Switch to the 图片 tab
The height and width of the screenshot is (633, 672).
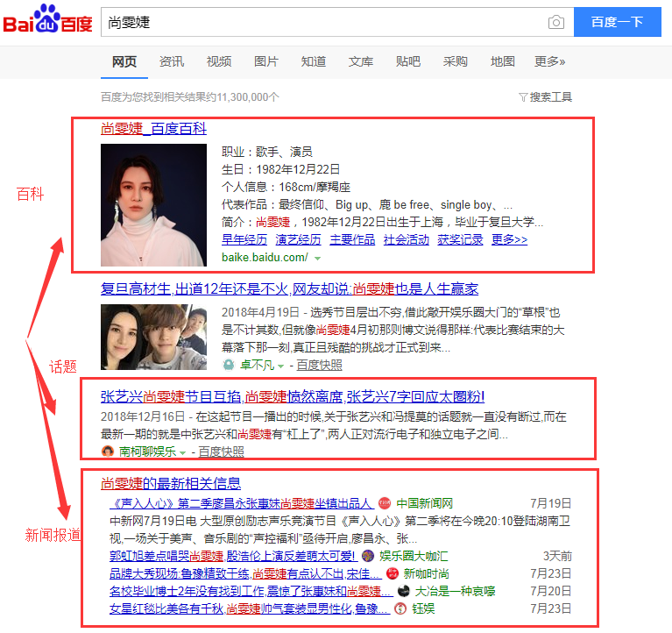(265, 61)
